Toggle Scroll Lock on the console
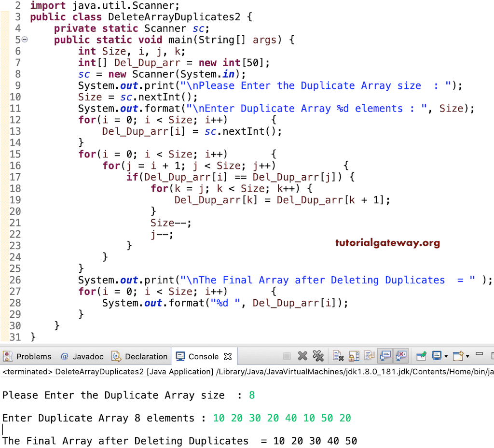 click(x=355, y=356)
